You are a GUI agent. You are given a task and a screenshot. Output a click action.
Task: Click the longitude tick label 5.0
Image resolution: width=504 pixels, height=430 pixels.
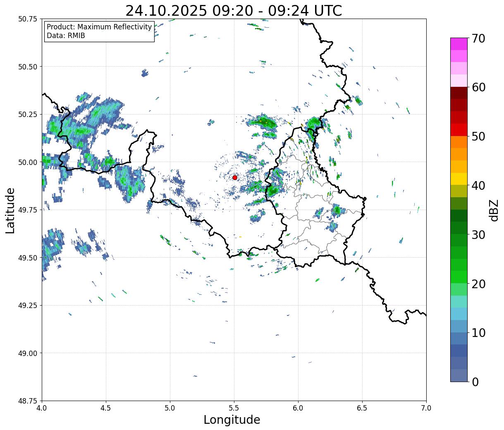click(170, 408)
